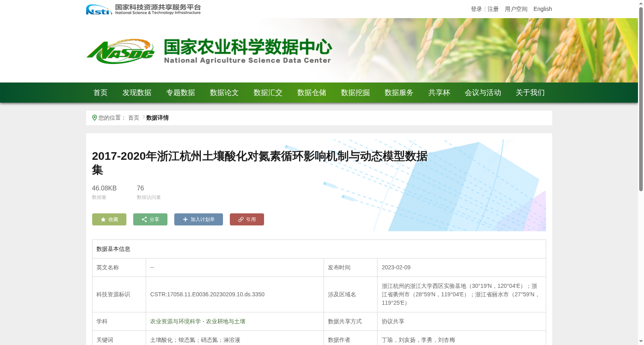This screenshot has height=345, width=644.
Task: Click the 46.08KB data size value
Action: [104, 188]
